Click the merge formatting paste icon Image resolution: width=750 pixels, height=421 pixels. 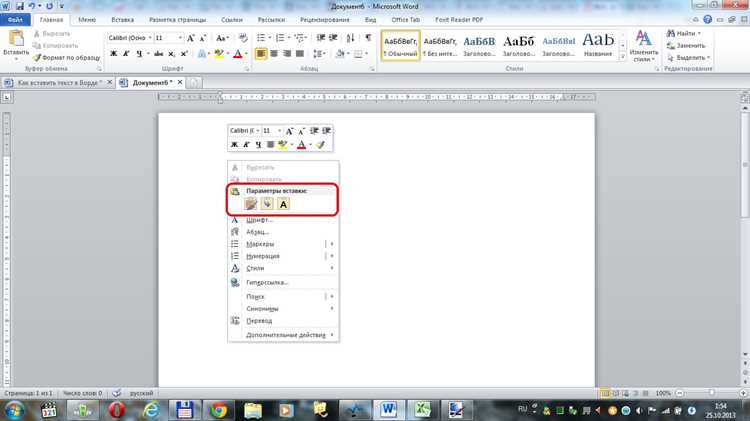[267, 204]
